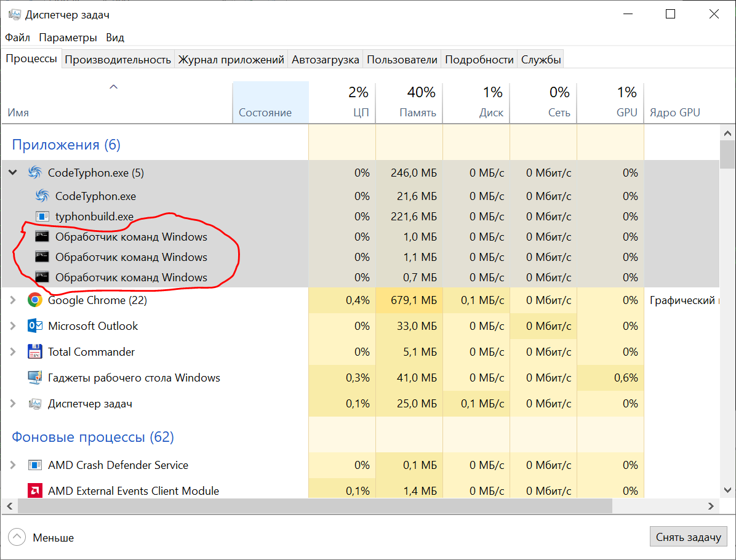This screenshot has width=736, height=560.
Task: Click the vertical scrollbar up arrow
Action: [x=727, y=134]
